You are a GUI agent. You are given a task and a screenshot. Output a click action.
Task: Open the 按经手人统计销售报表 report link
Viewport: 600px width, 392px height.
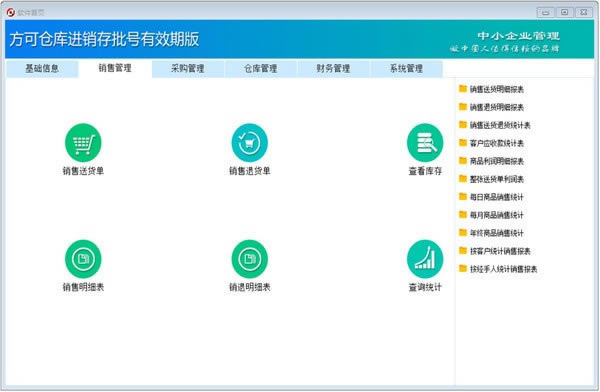tap(504, 269)
